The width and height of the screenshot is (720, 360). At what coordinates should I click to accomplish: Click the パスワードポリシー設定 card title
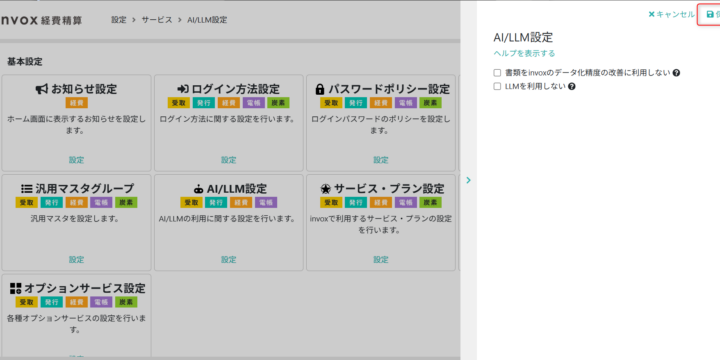coord(389,89)
